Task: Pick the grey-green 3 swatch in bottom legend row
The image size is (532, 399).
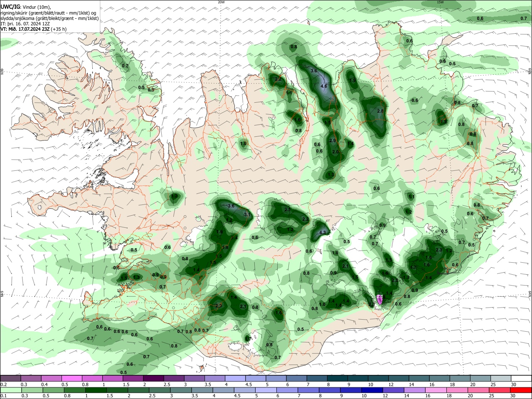Action: (x=181, y=390)
